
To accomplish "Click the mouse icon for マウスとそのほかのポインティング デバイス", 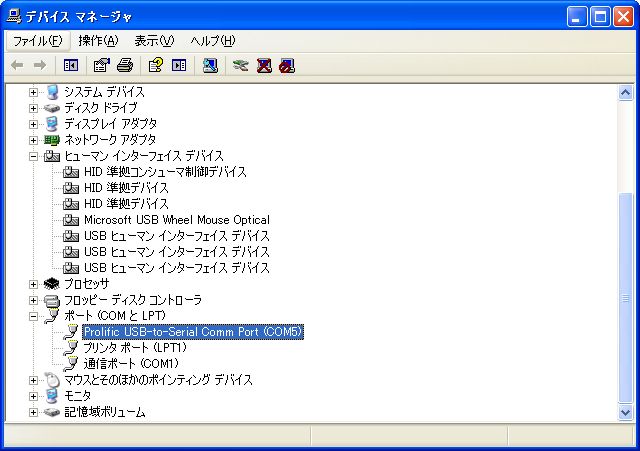I will tap(52, 380).
